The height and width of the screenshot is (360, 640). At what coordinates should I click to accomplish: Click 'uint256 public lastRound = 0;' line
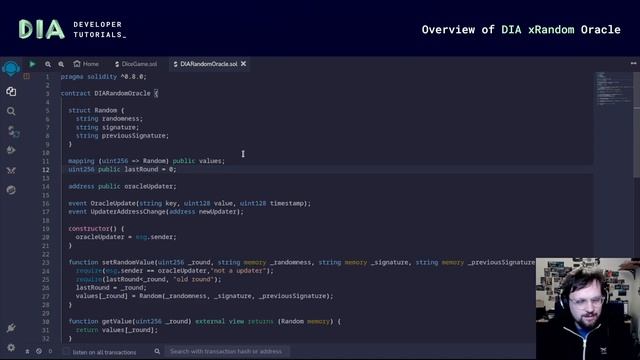(x=122, y=169)
